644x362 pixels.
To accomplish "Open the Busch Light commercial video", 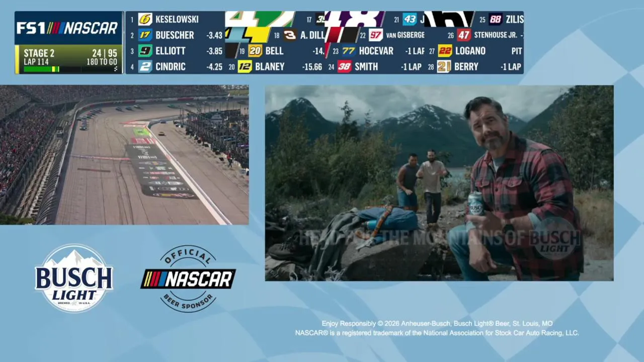I will pos(439,183).
